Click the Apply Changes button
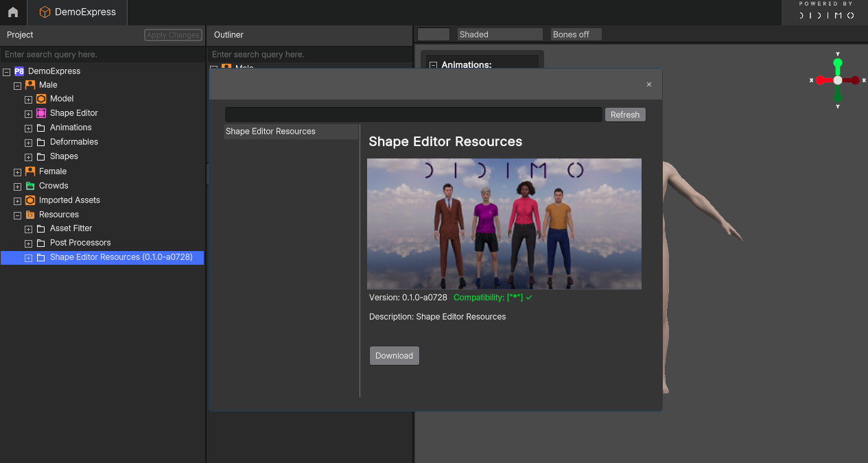Image resolution: width=868 pixels, height=463 pixels. pyautogui.click(x=173, y=35)
